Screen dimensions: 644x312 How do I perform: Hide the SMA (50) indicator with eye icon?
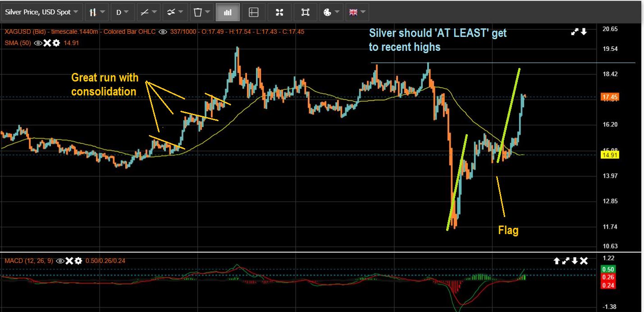(x=38, y=43)
